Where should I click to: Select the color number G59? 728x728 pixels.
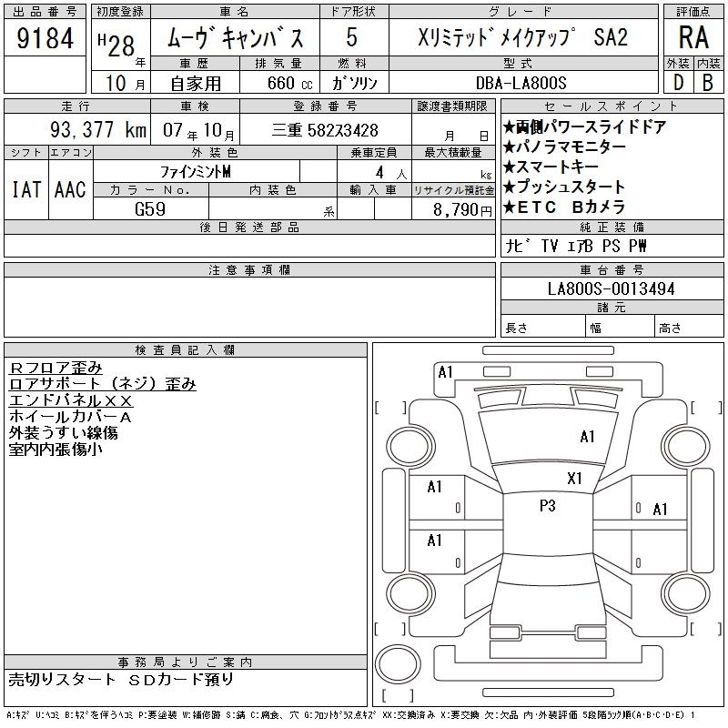[150, 209]
